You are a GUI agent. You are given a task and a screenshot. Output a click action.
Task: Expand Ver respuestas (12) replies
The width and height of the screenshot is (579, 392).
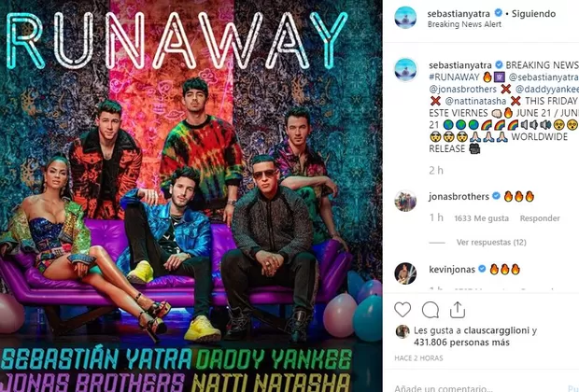[491, 242]
